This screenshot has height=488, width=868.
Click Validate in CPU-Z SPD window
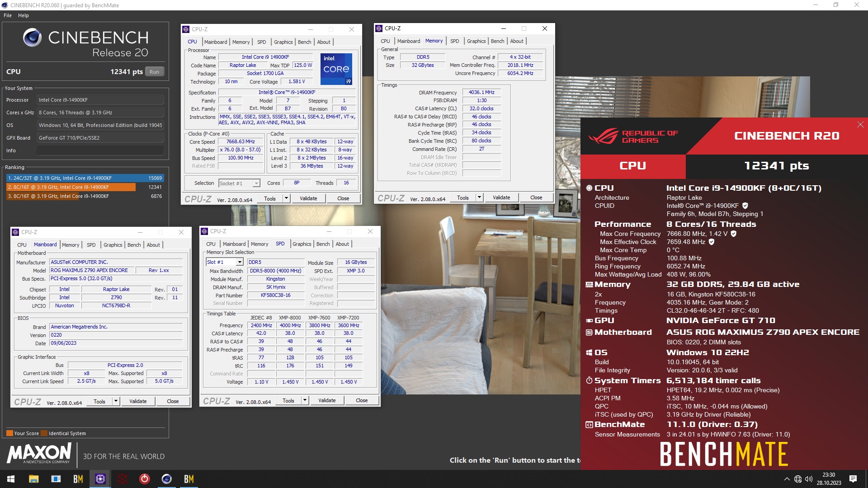click(327, 400)
